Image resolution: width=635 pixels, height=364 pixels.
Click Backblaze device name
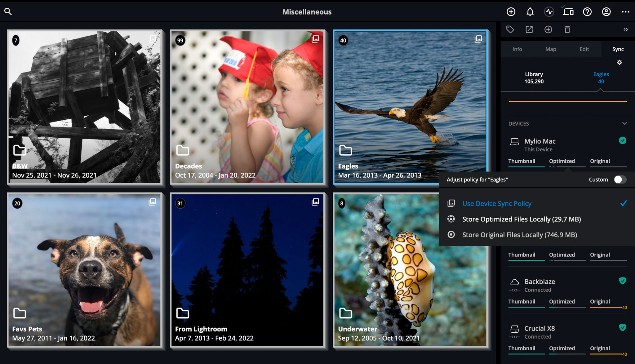(x=540, y=282)
